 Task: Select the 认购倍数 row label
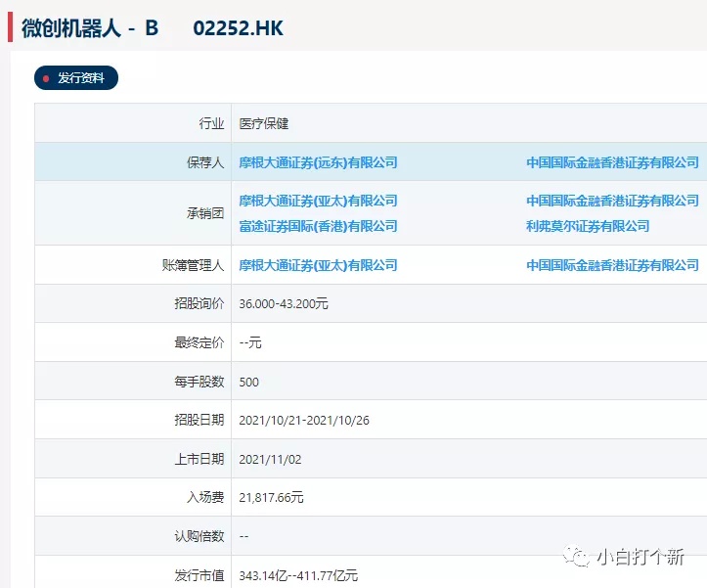pos(199,536)
